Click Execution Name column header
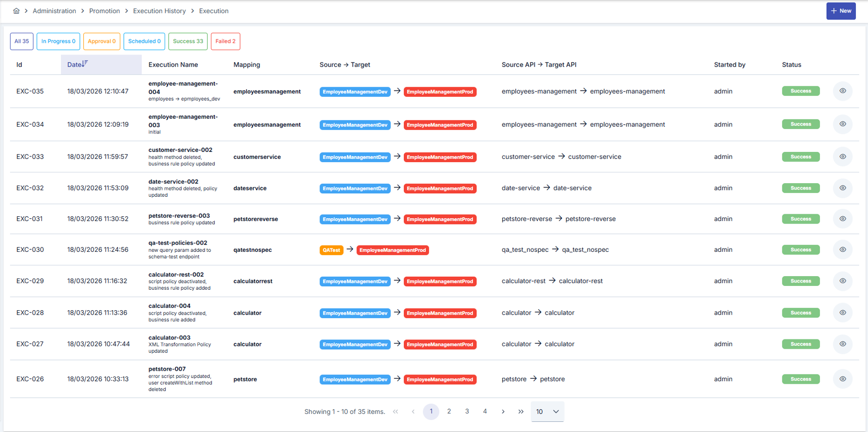 coord(173,64)
